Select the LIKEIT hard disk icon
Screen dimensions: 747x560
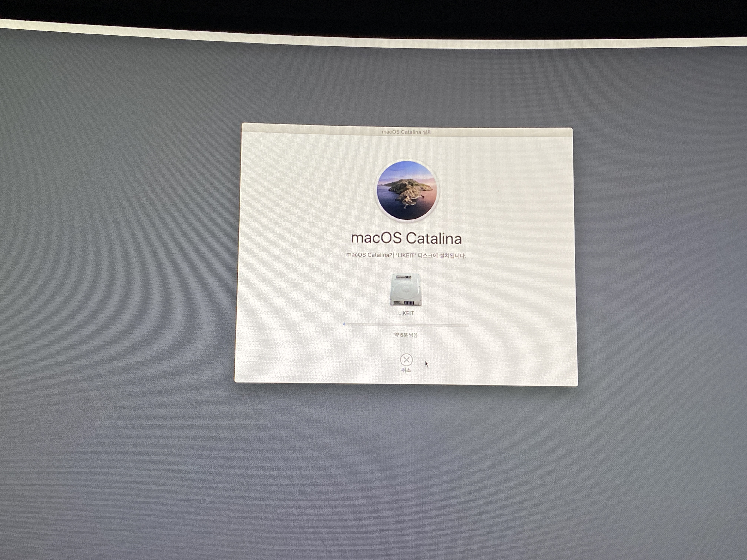406,290
